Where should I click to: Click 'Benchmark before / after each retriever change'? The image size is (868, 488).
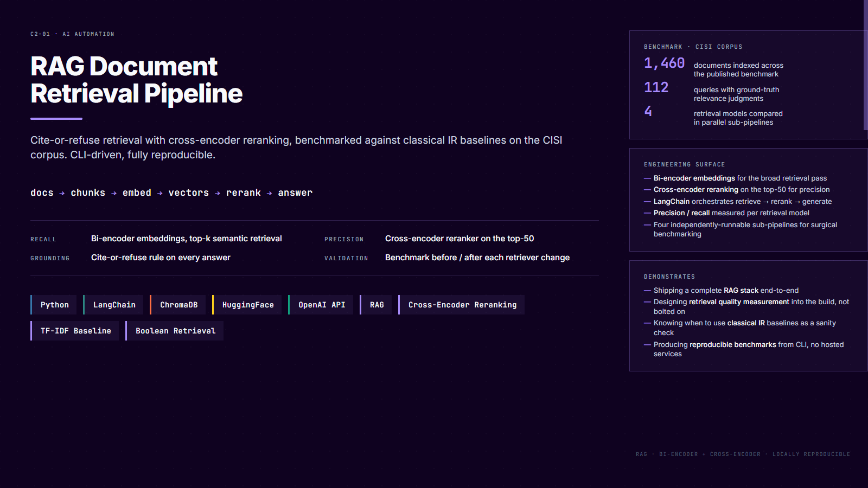(477, 258)
